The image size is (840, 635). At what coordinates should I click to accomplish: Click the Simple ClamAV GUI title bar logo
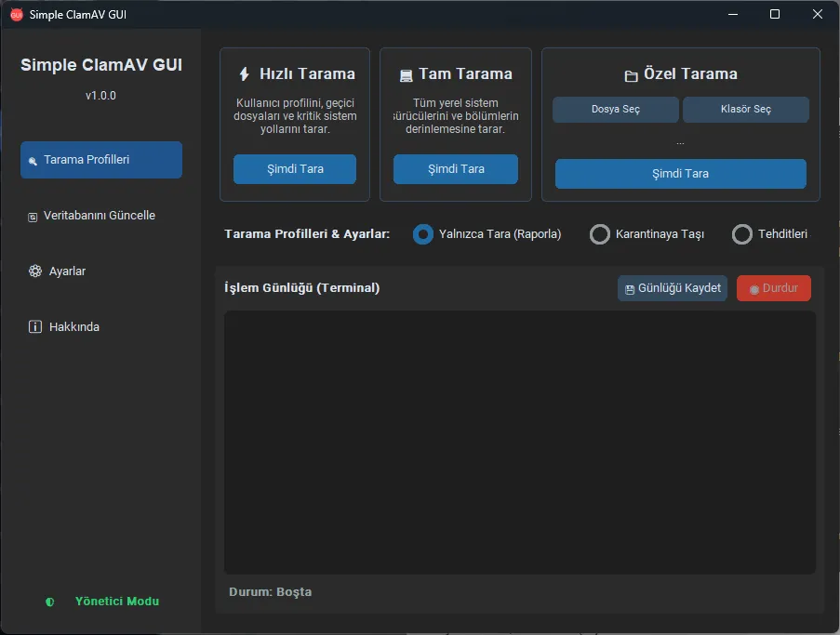coord(17,15)
